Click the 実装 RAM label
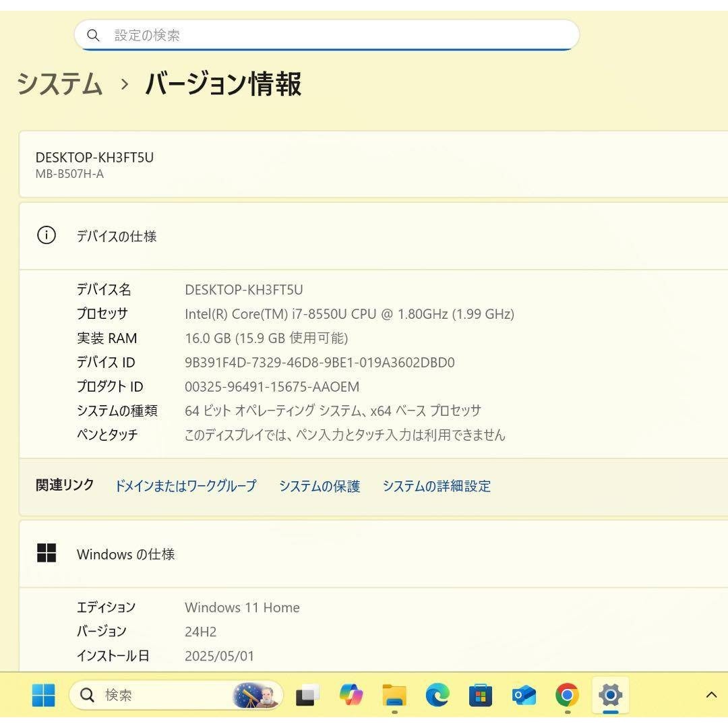This screenshot has height=728, width=728. point(107,338)
